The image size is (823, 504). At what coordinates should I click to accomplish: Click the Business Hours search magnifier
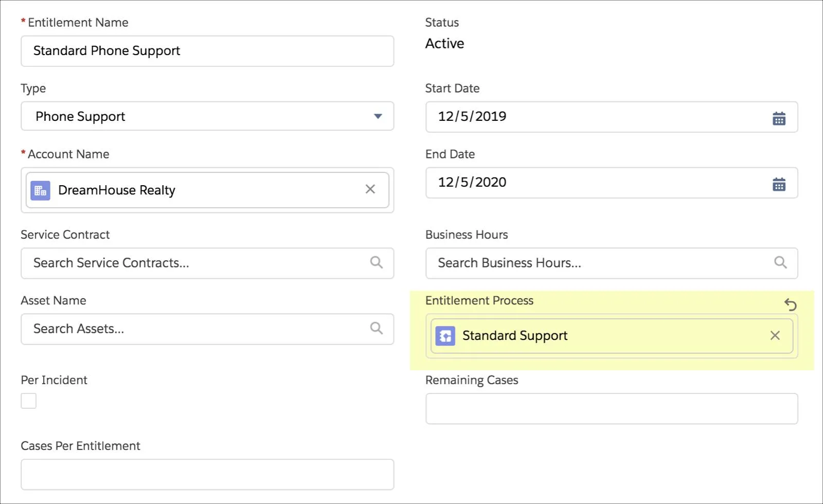780,262
